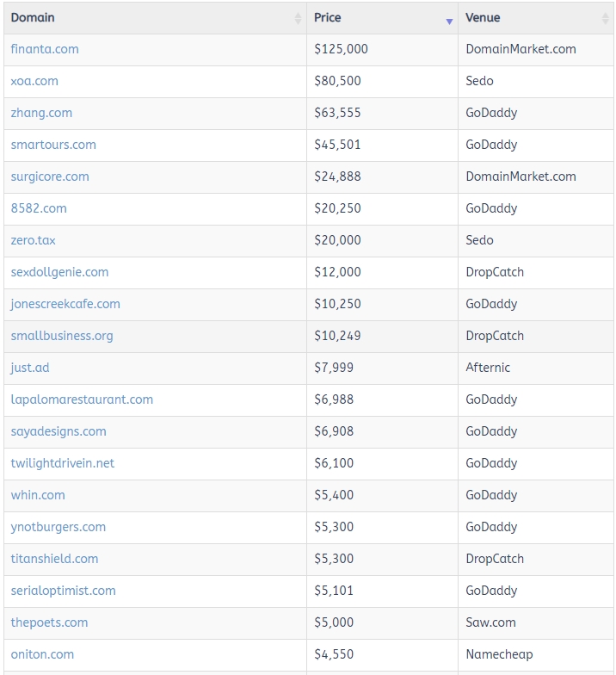Image resolution: width=616 pixels, height=675 pixels.
Task: Visit sayadesigns.com link
Action: point(59,431)
